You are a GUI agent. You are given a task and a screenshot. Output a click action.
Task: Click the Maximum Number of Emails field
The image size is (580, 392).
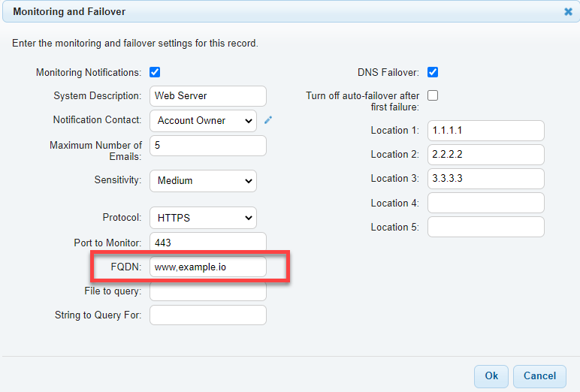[x=208, y=146]
